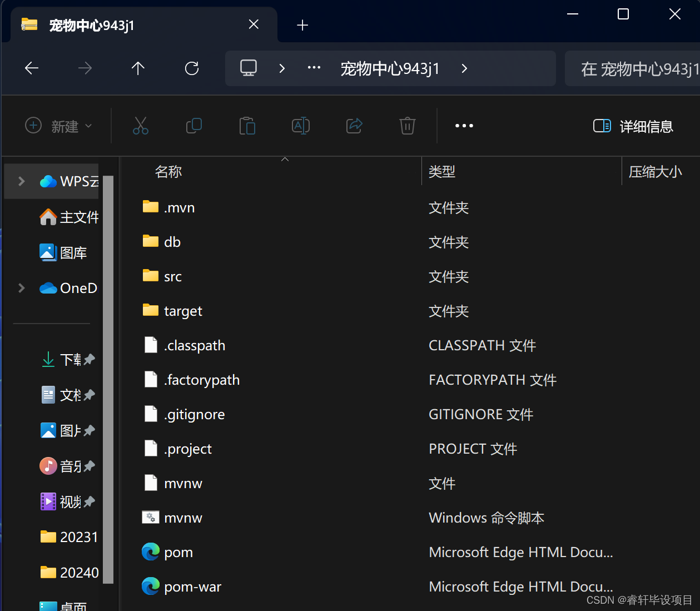Click the navigation pane vertical scrollbar
Viewport: 700px width, 611px height.
point(108,379)
